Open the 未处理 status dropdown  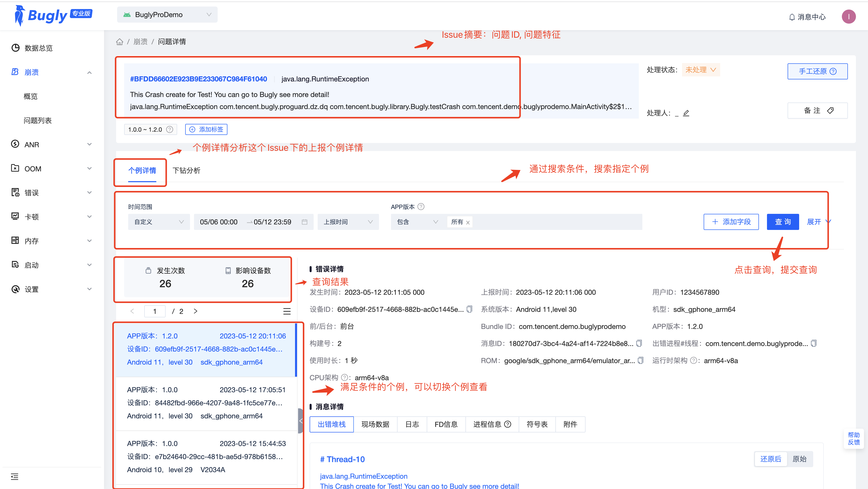point(701,70)
